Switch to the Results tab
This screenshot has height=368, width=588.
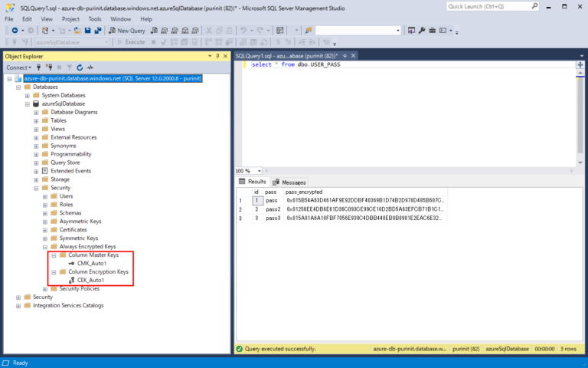(253, 182)
